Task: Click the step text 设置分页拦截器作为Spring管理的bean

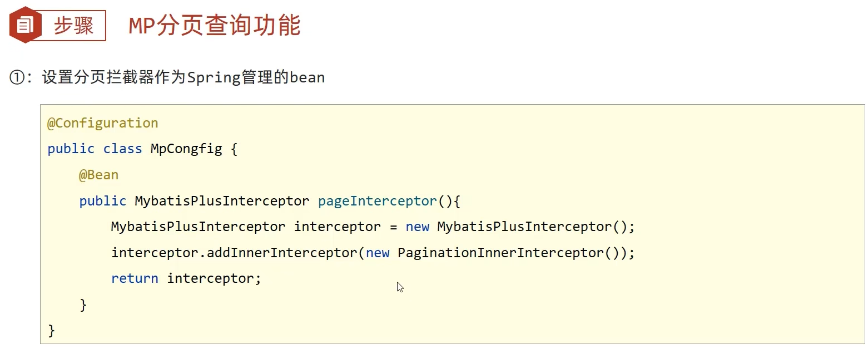Action: 183,77
